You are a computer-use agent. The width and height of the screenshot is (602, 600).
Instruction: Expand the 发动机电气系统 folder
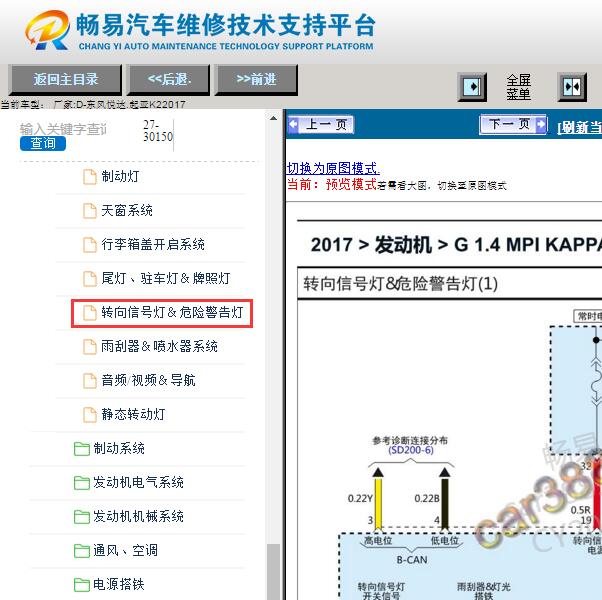[x=138, y=482]
